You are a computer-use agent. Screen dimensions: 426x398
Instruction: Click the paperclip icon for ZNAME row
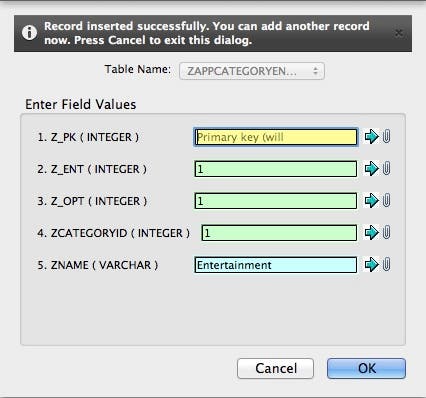[386, 264]
